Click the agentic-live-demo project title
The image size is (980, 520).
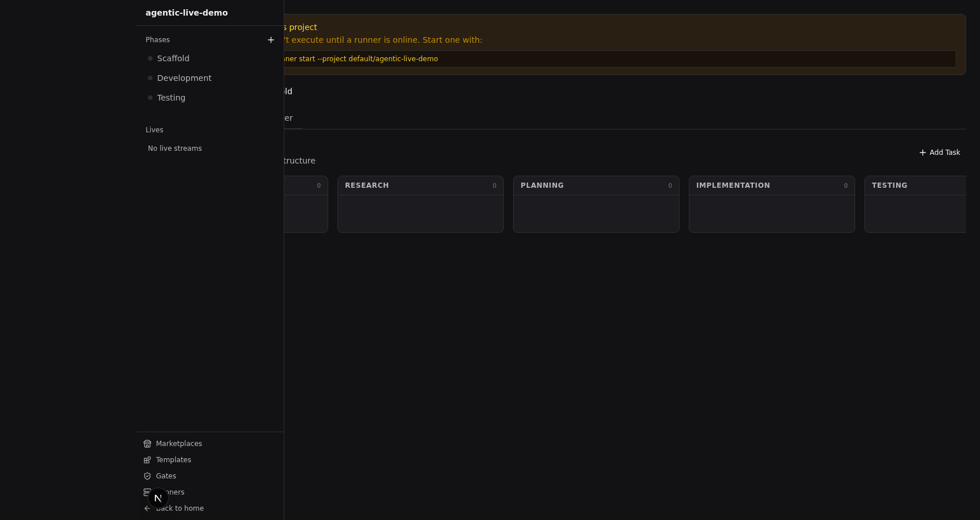pos(187,13)
